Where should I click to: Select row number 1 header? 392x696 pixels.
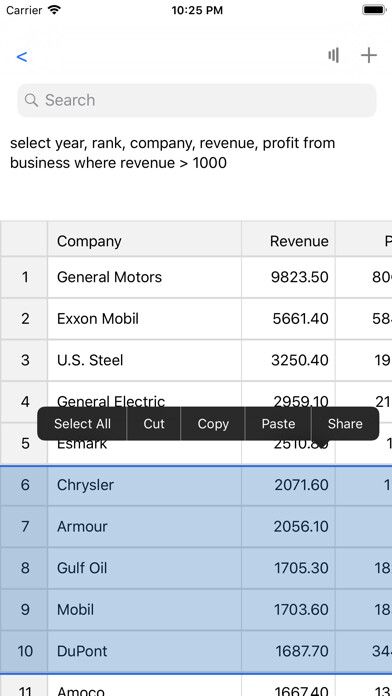(x=24, y=277)
